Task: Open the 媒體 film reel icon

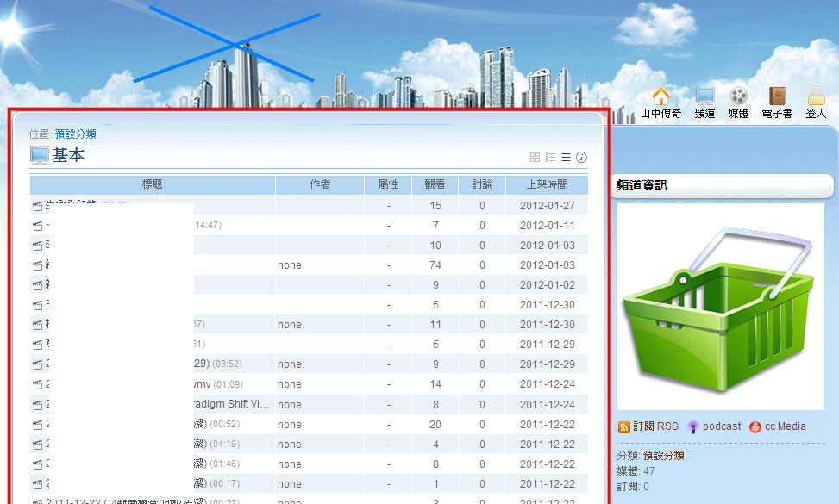Action: click(x=738, y=96)
